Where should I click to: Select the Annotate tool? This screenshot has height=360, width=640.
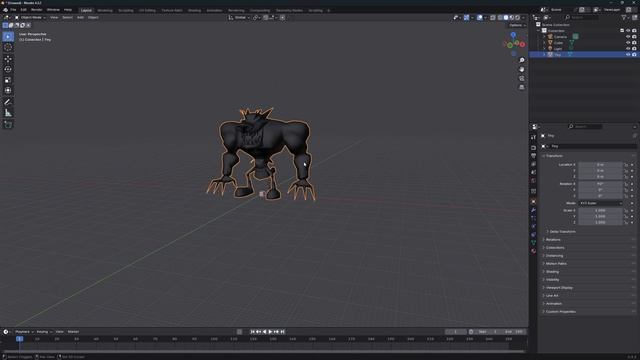(x=8, y=102)
